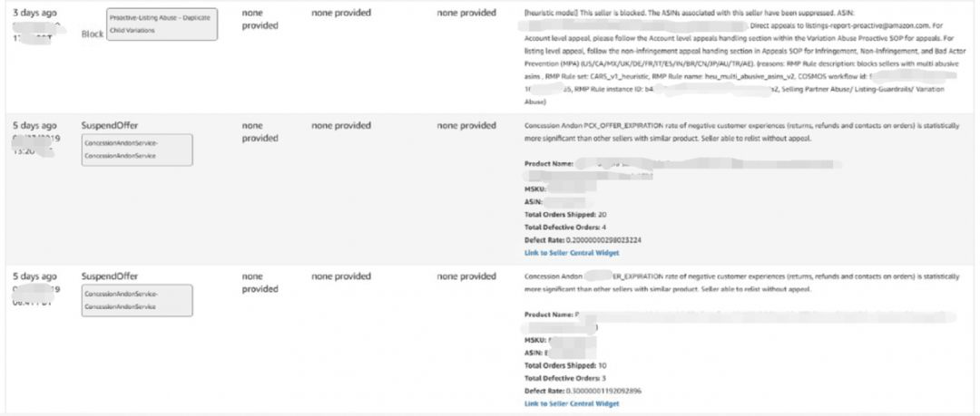
Task: Click the last SuspendOffer action label
Action: click(110, 276)
